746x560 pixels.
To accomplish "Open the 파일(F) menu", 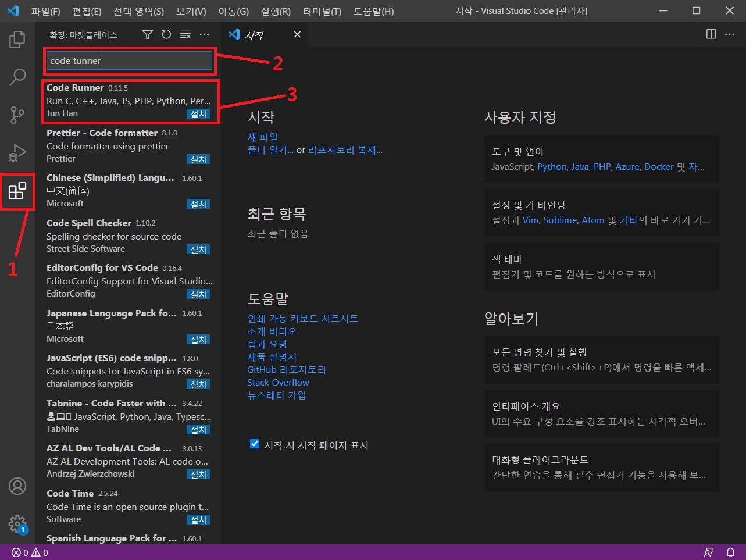I will [x=45, y=11].
